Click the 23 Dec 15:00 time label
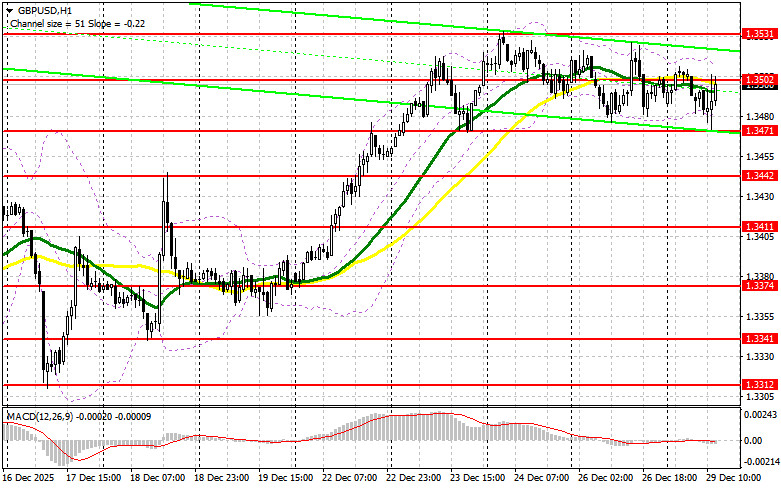The height and width of the screenshot is (489, 781). pos(478,478)
